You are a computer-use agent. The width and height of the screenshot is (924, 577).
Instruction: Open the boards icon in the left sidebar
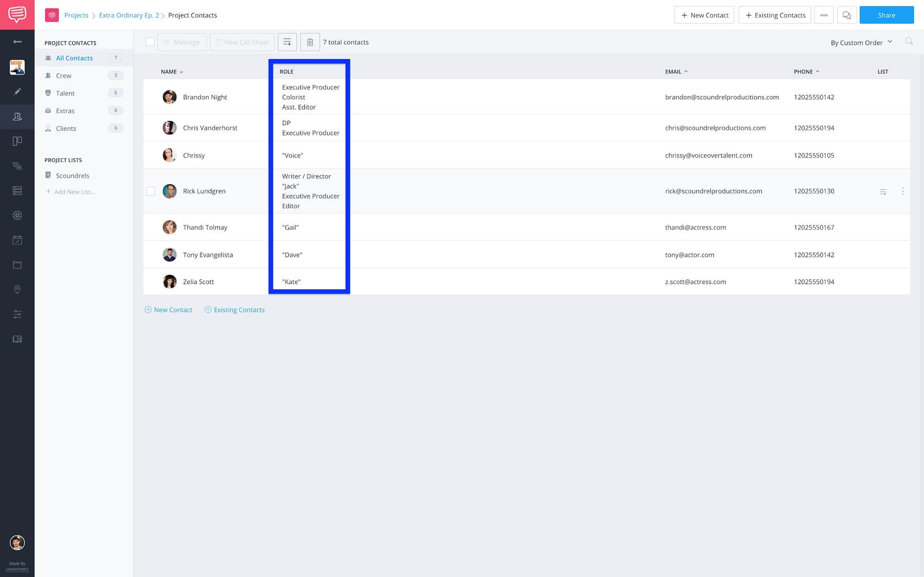coord(17,141)
